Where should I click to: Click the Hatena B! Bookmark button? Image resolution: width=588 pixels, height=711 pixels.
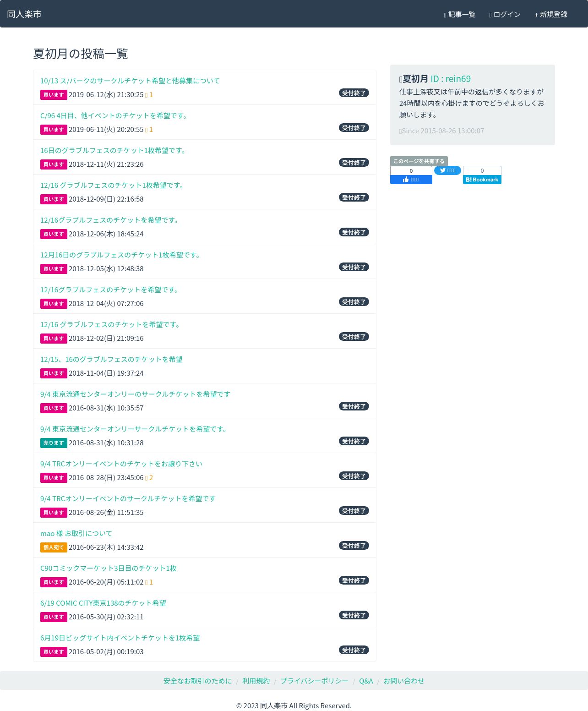(482, 180)
